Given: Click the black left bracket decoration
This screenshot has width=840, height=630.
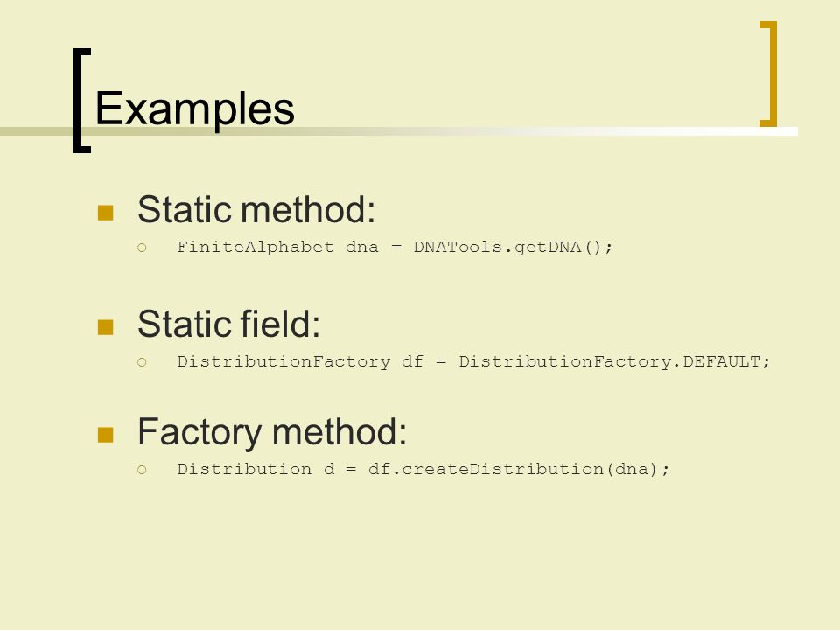Looking at the screenshot, I should [81, 101].
